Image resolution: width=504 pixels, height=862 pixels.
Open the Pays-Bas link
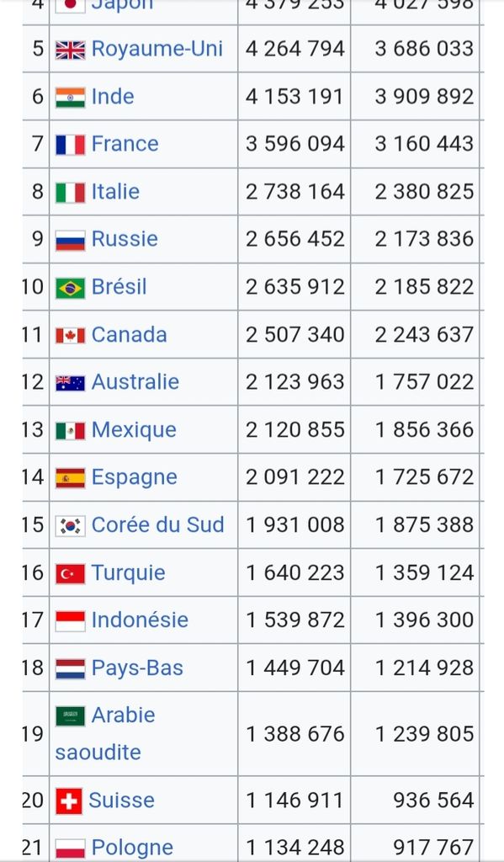tap(137, 668)
